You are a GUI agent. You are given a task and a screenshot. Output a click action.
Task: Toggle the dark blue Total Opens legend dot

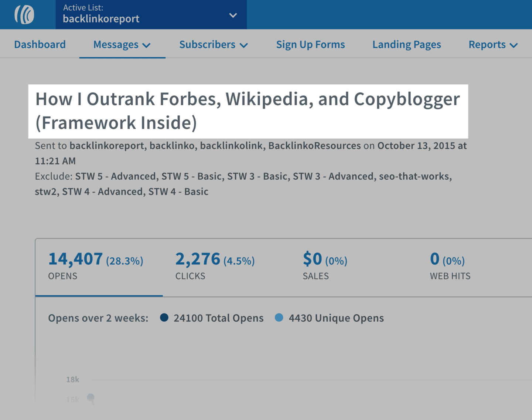pyautogui.click(x=164, y=318)
